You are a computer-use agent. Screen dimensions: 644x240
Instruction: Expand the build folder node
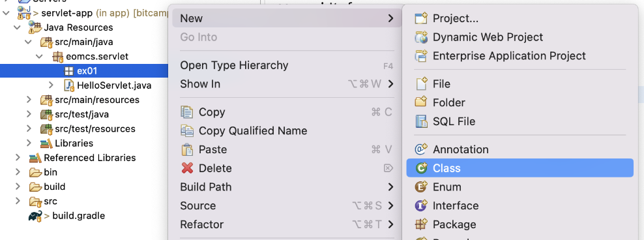tap(18, 186)
